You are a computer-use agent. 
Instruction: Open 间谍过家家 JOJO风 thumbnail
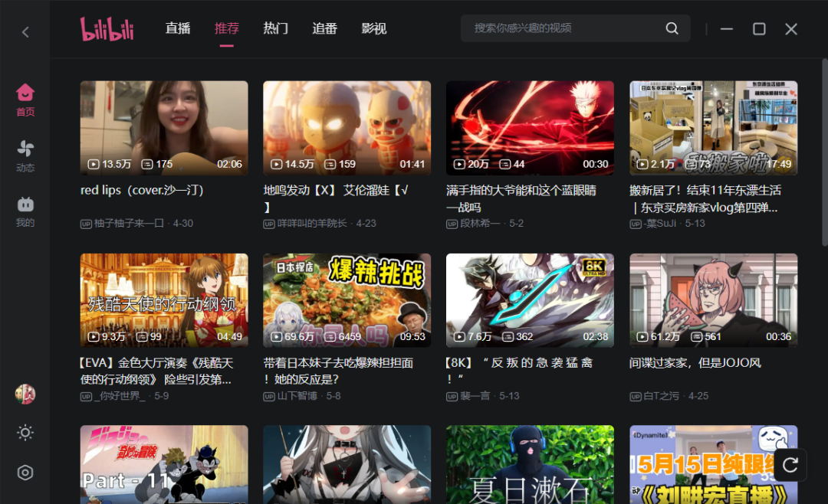pos(714,300)
